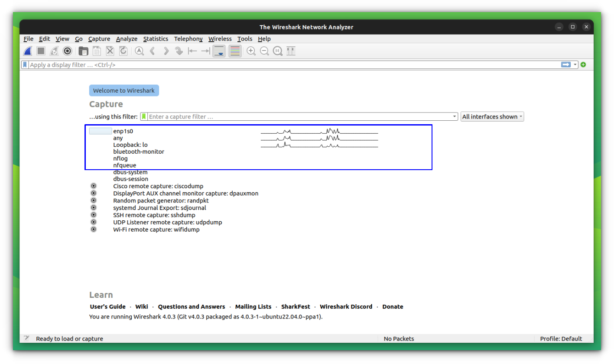
Task: Open a capture file via folder icon
Action: pyautogui.click(x=83, y=51)
